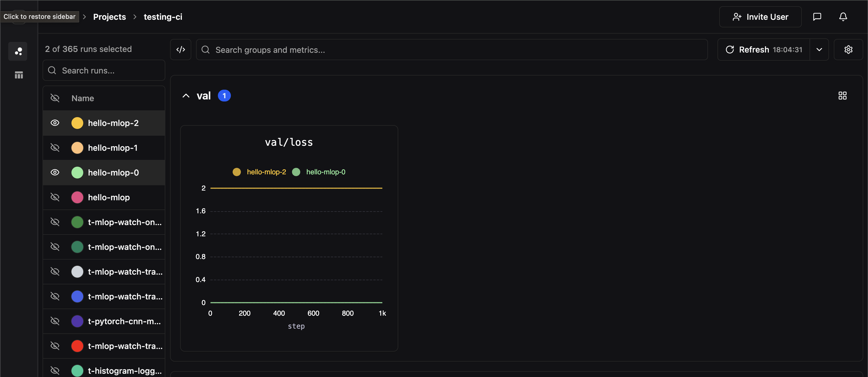868x377 pixels.
Task: Click the yellow color dot of hello-mlop-2
Action: tap(77, 122)
